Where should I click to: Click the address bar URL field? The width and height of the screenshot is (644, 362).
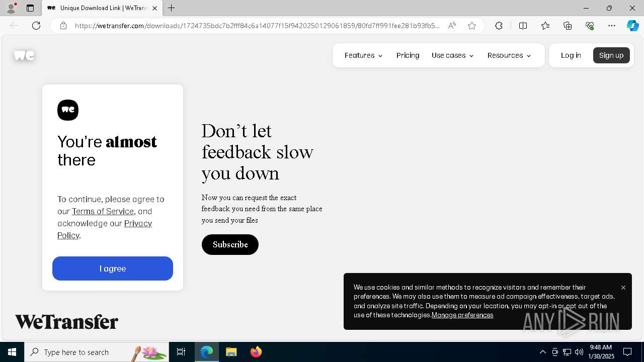pyautogui.click(x=257, y=26)
